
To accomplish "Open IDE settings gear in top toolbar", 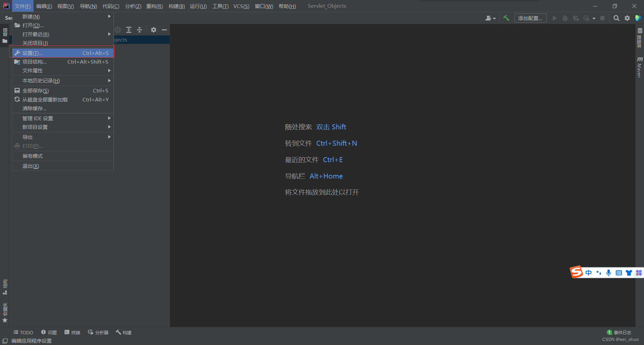I will click(627, 18).
